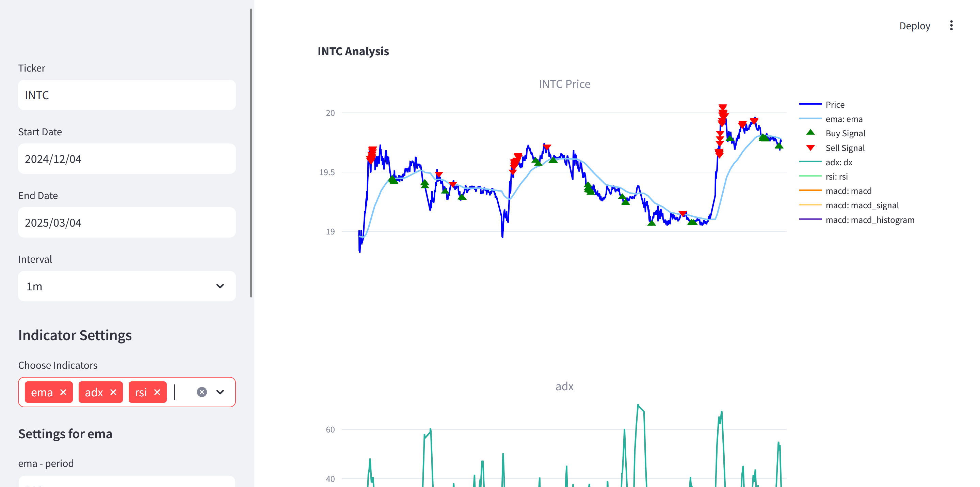Remove the adx indicator tag
980x487 pixels.
point(113,392)
